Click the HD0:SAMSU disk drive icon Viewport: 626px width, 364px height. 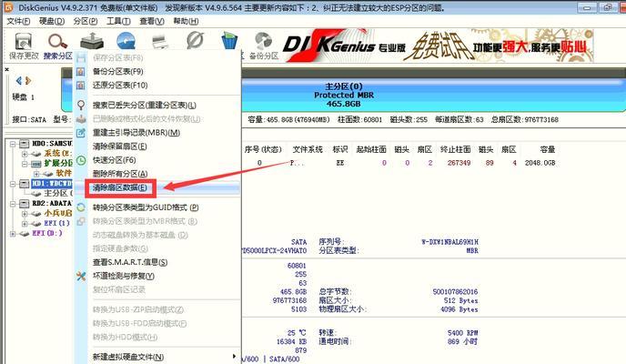25,143
